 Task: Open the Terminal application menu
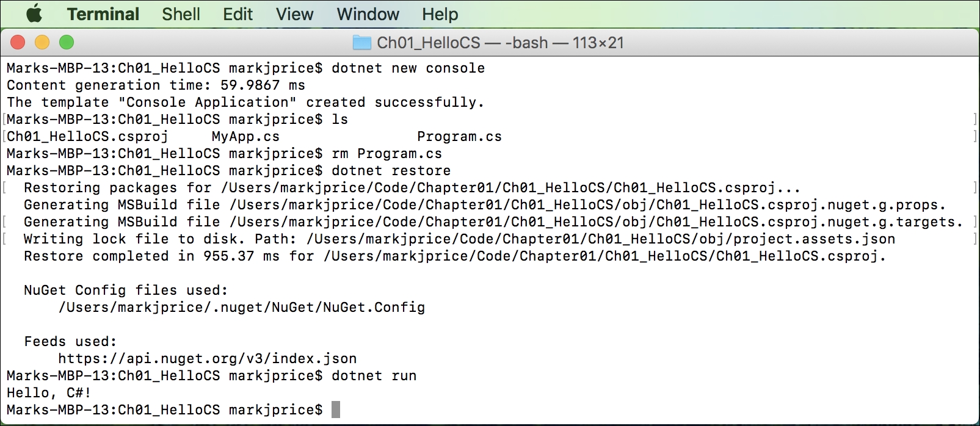[x=103, y=14]
